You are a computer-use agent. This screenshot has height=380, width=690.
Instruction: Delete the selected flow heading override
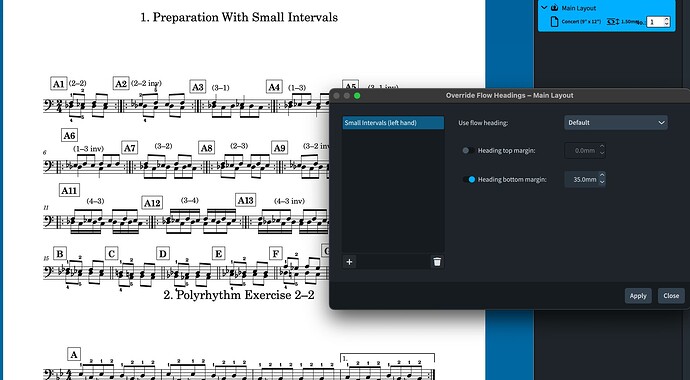437,262
